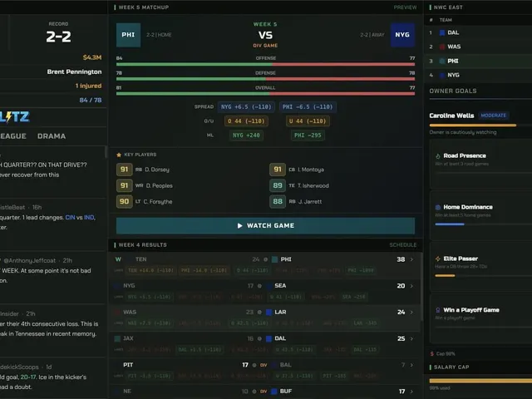The image size is (532, 399).
Task: Select the O 44 over bet
Action: click(246, 121)
